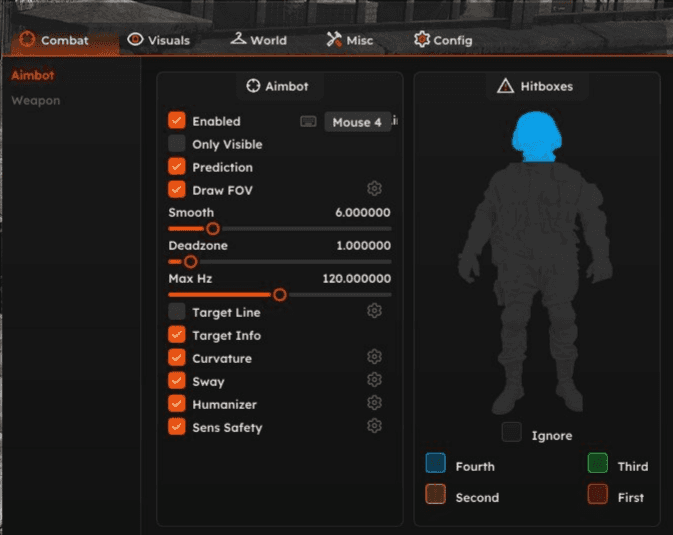Toggle the Enabled checkbox
The width and height of the screenshot is (673, 535).
[x=176, y=121]
